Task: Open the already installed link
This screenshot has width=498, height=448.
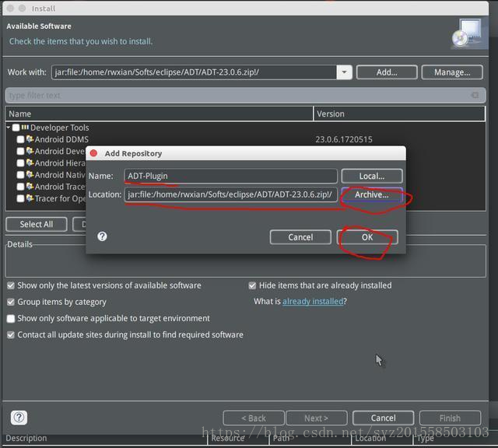Action: pos(313,301)
